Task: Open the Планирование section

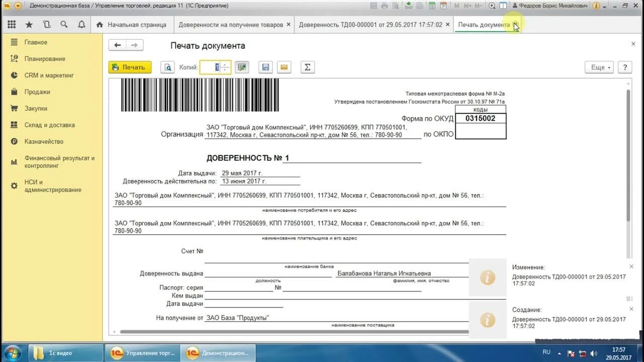Action: (45, 59)
